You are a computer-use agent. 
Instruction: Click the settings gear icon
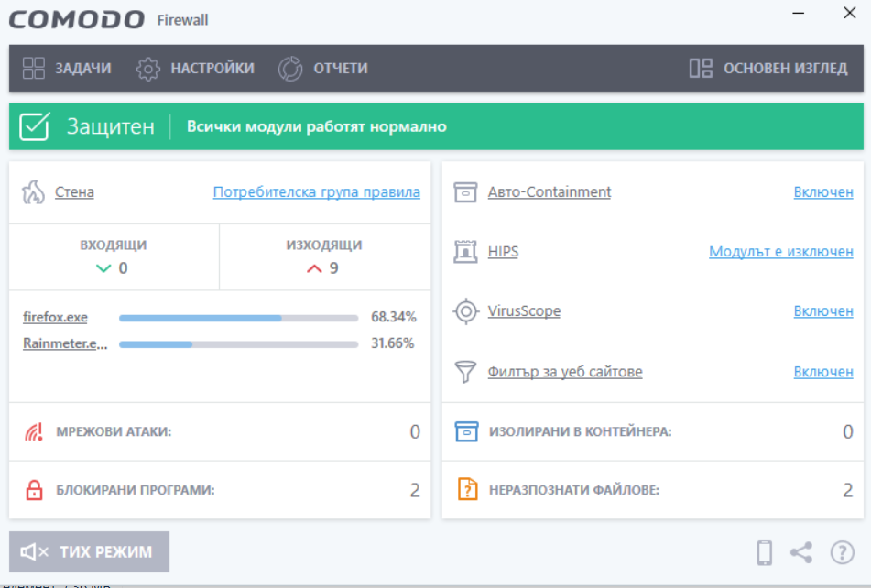pos(147,69)
